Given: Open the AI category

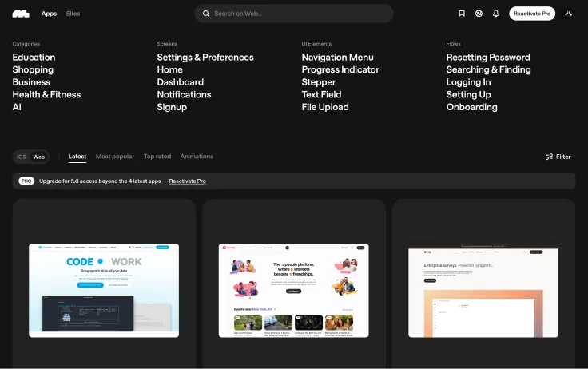Looking at the screenshot, I should point(17,107).
